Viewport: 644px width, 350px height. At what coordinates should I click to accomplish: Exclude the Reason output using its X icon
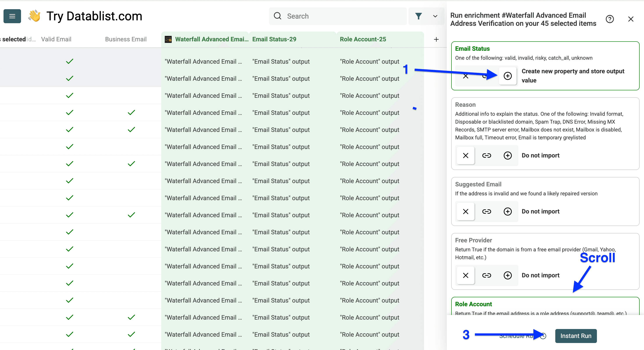(x=465, y=156)
